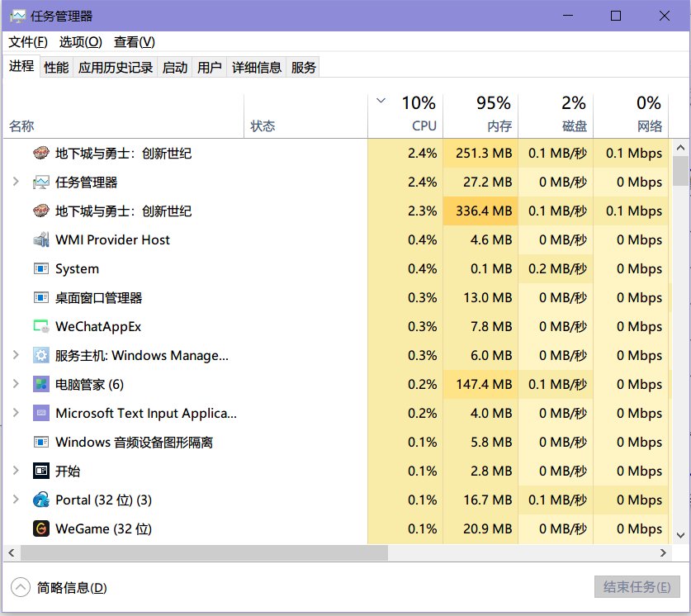Click the System process icon
The width and height of the screenshot is (691, 616).
click(41, 269)
